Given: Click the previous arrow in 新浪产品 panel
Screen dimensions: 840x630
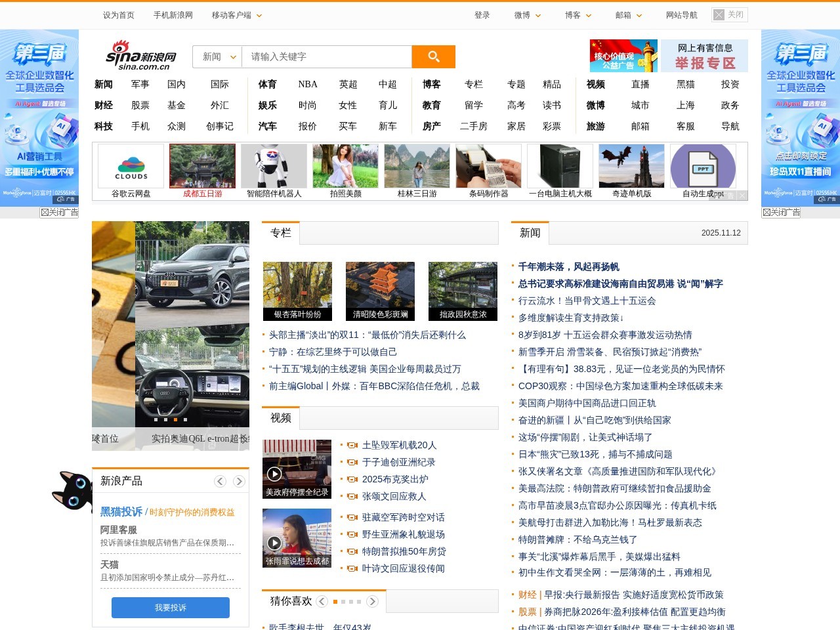Looking at the screenshot, I should [220, 481].
